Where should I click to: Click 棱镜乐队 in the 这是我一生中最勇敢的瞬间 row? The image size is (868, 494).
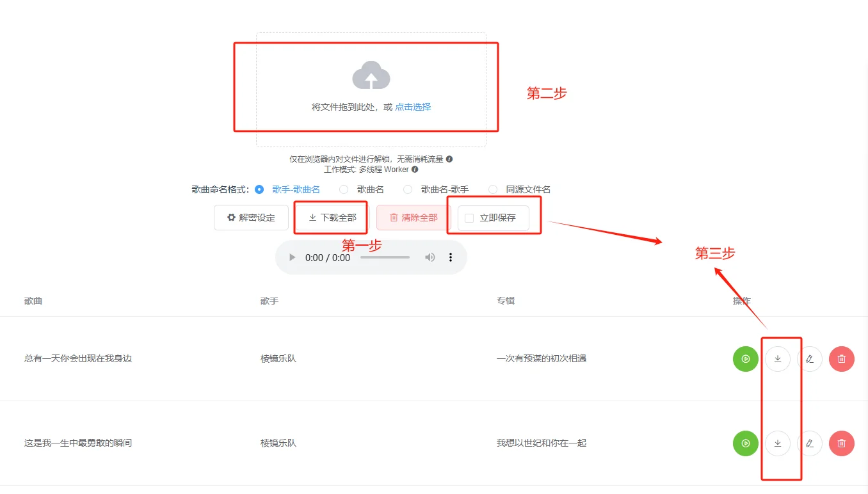pos(278,443)
